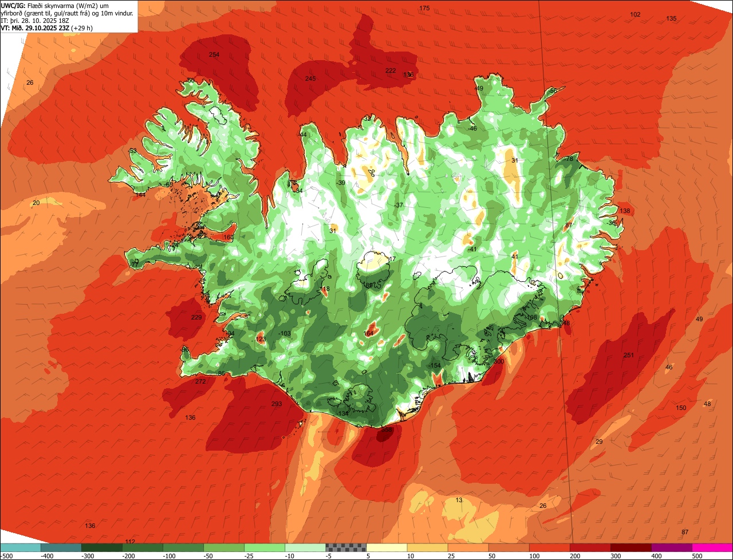Click the legend label -500
The height and width of the screenshot is (560, 733).
(x=7, y=555)
